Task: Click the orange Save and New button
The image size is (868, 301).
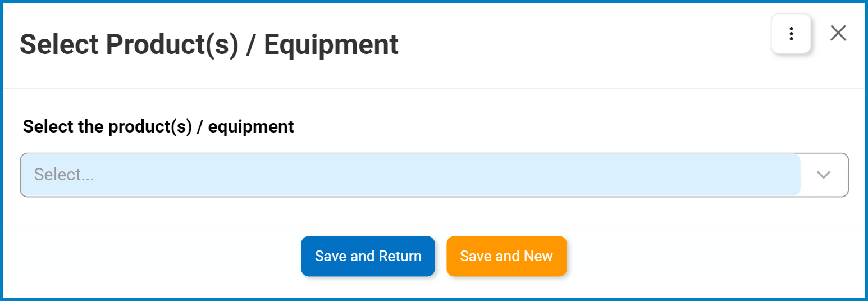Action: click(506, 256)
